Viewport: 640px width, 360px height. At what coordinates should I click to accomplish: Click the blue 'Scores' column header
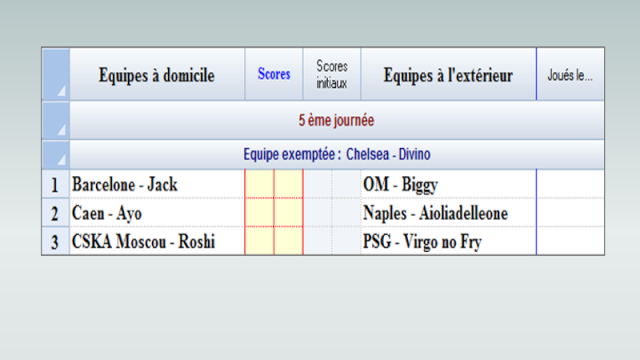pos(274,74)
